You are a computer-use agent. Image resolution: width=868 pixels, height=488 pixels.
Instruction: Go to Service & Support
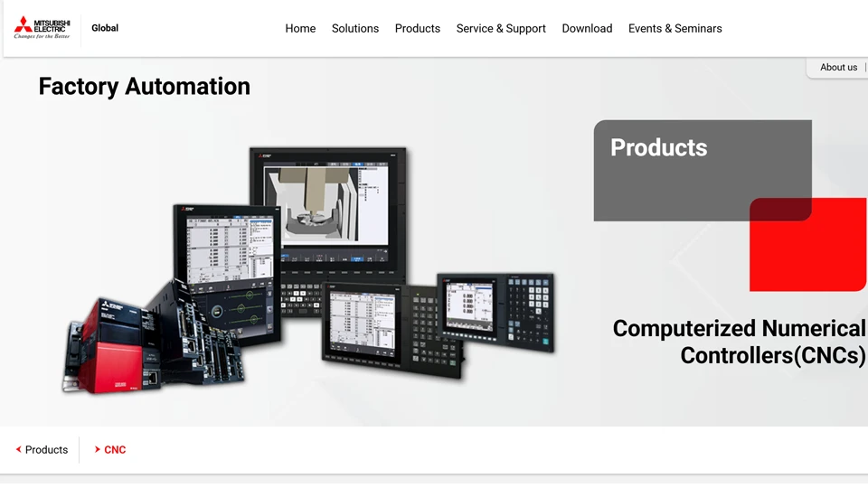500,29
